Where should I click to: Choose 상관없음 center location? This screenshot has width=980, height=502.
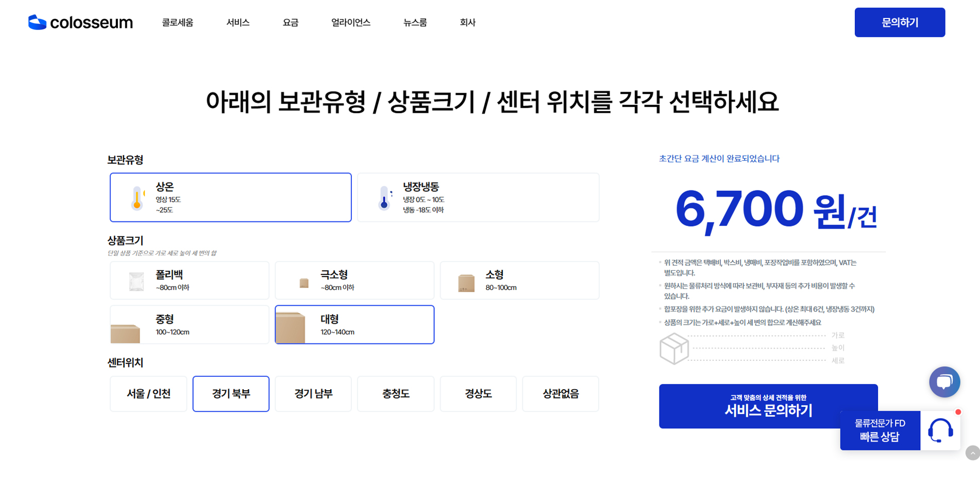(x=561, y=394)
